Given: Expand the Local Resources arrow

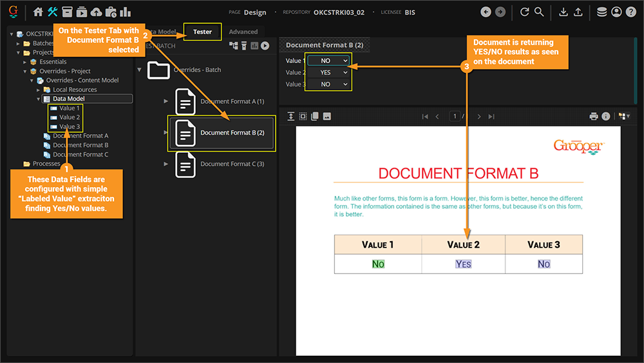Looking at the screenshot, I should [38, 90].
